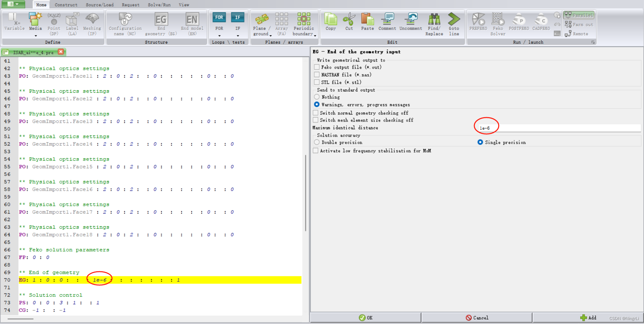Launch CADFEKO
This screenshot has width=644, height=324.
pos(541,22)
